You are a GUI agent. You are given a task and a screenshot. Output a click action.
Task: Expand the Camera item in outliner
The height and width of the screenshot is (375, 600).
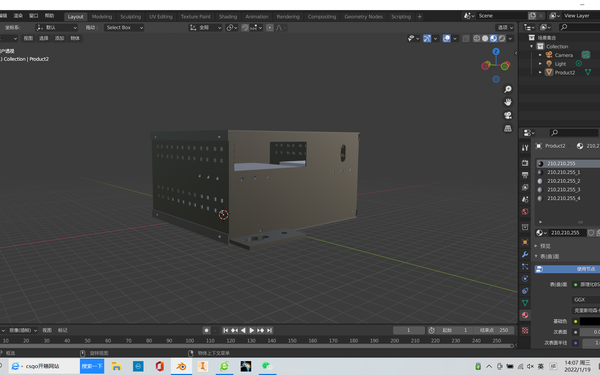point(540,55)
